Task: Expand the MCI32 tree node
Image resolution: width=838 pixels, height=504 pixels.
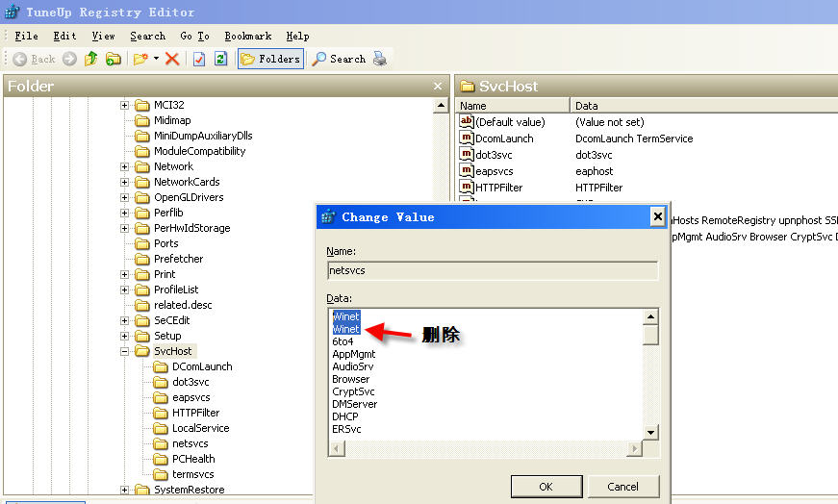Action: pos(124,105)
